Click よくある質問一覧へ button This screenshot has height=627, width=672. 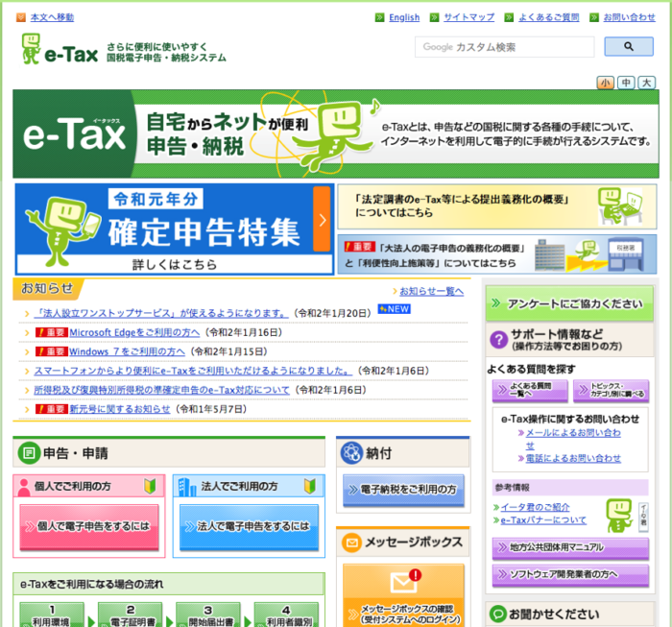pos(530,391)
